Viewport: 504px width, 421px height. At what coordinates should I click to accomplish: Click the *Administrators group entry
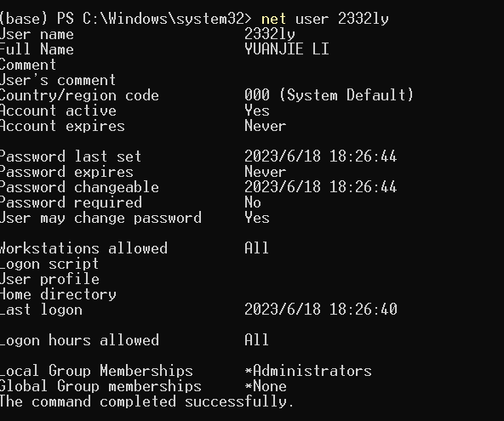(x=308, y=371)
